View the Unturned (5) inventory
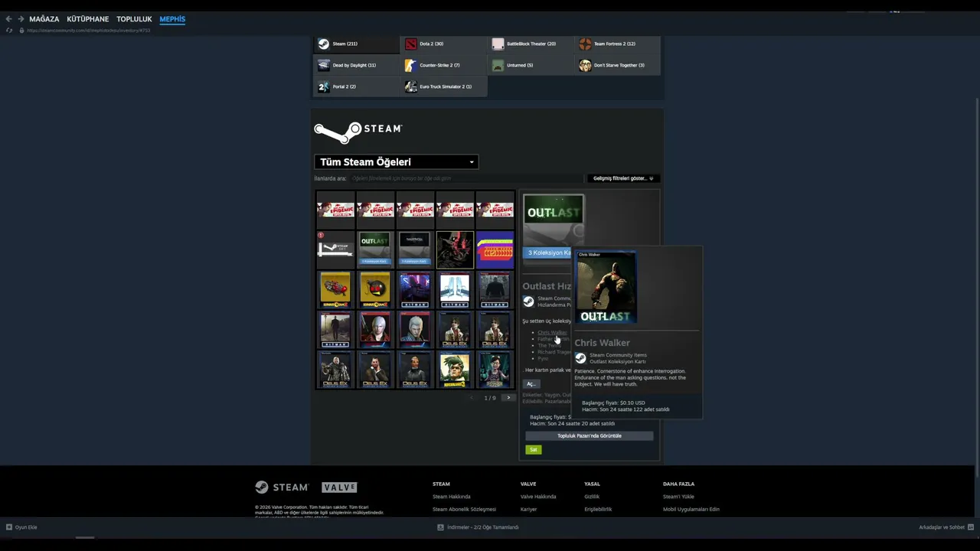This screenshot has width=980, height=551. click(531, 65)
